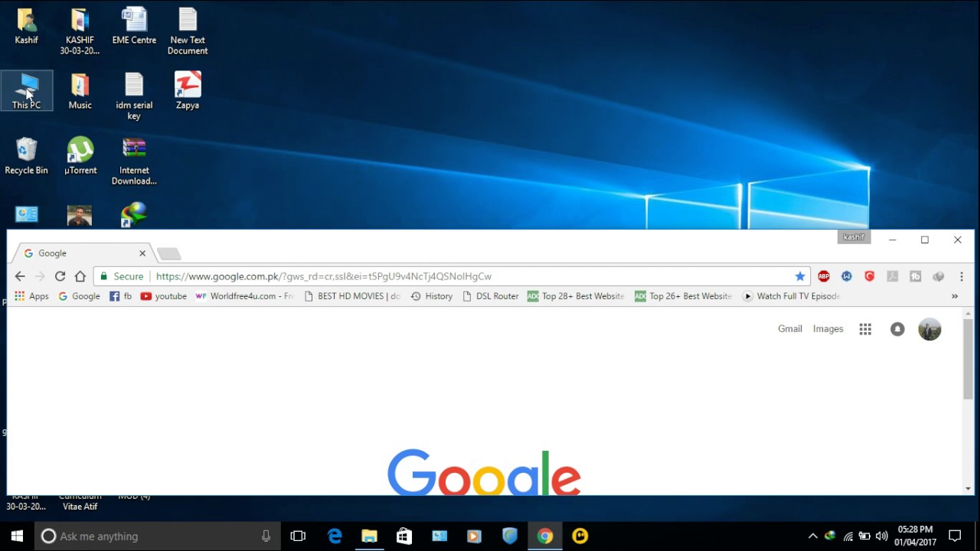The height and width of the screenshot is (551, 980).
Task: Click the kashif Chrome profile button
Action: tap(854, 237)
